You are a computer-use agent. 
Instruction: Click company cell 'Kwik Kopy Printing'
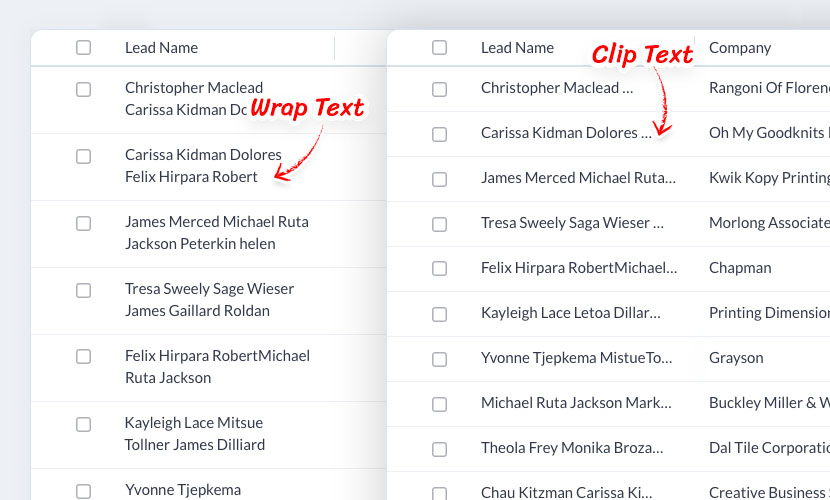coord(769,178)
